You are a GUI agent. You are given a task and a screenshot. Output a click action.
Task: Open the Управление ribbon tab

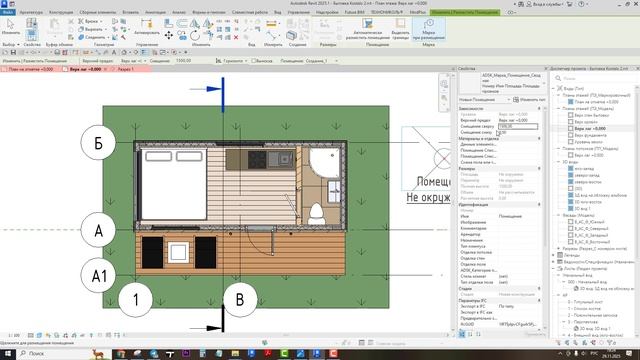coord(298,12)
